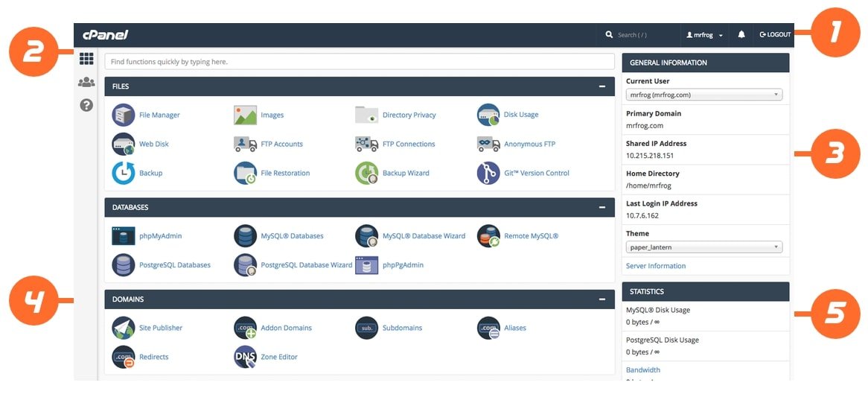Click the Find functions search field
This screenshot has width=868, height=403.
tap(360, 62)
